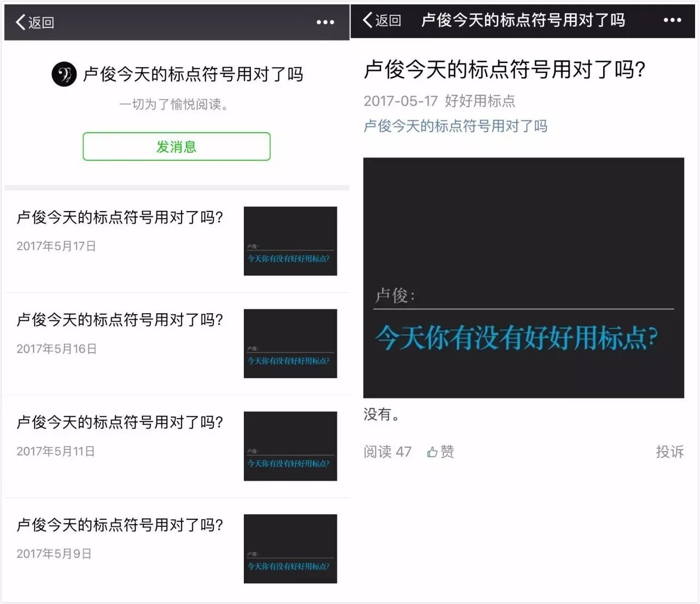
Task: Tap thumbnail of the May 16 article
Action: (290, 343)
